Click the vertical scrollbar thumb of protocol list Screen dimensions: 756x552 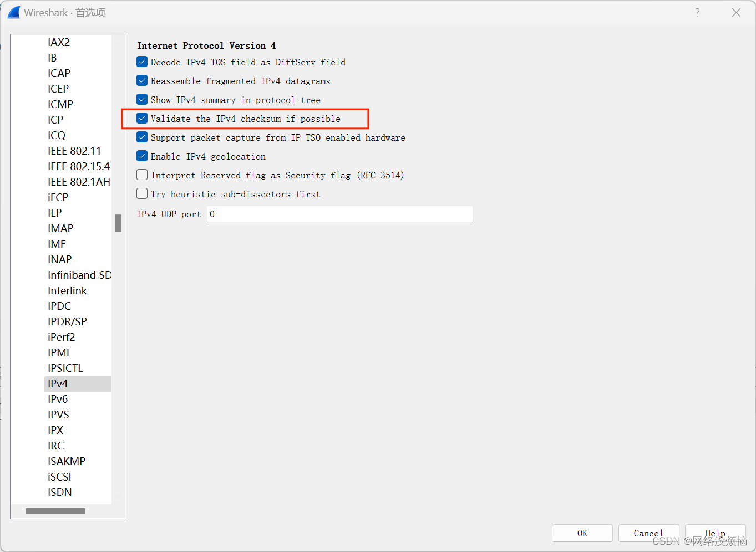(118, 223)
